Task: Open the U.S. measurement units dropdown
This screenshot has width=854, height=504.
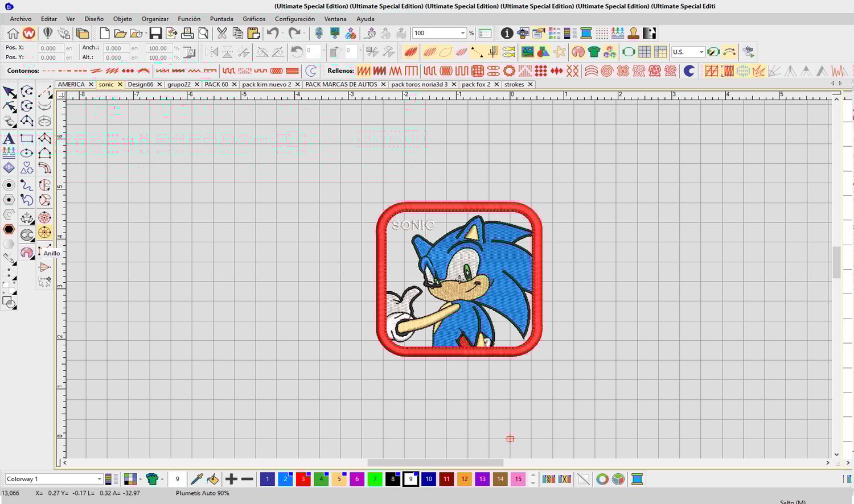Action: coord(701,52)
